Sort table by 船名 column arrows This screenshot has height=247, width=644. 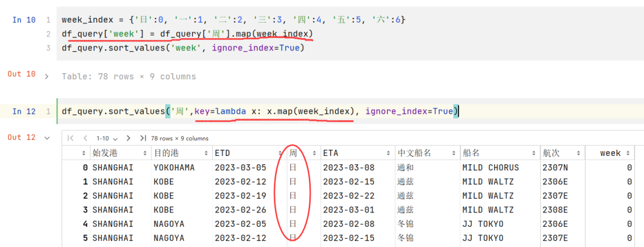click(534, 153)
